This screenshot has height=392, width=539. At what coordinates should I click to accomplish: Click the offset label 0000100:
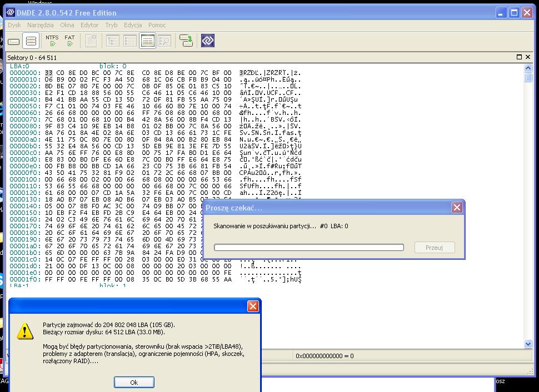[x=25, y=179]
